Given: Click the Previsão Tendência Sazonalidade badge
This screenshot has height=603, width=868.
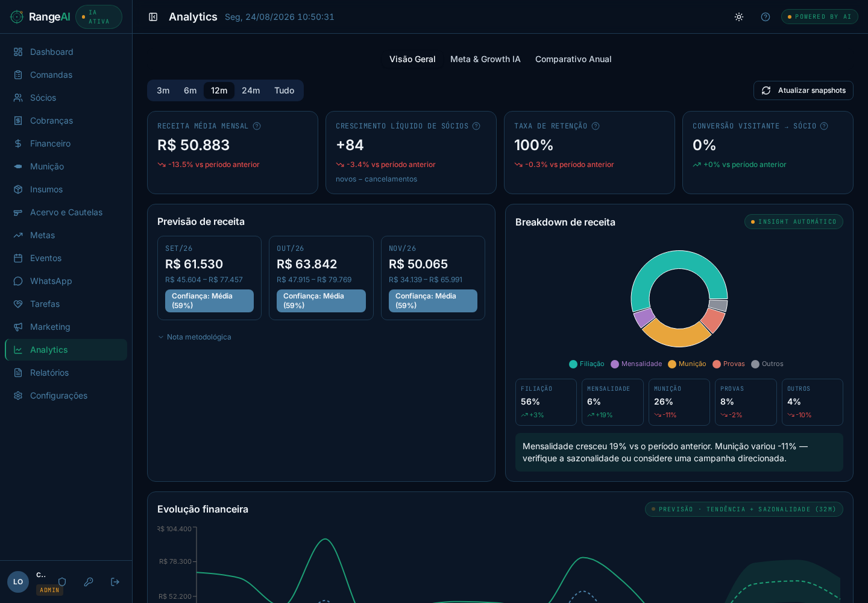Looking at the screenshot, I should [744, 510].
